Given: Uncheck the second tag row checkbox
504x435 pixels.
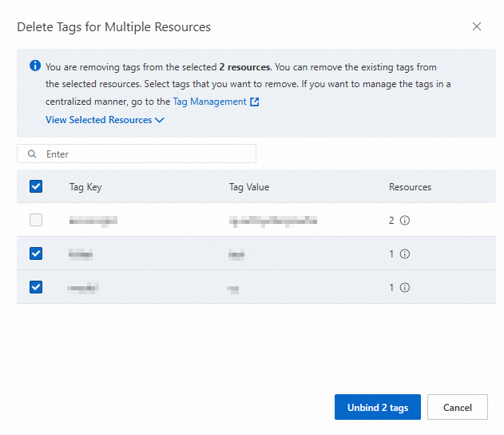Looking at the screenshot, I should coord(36,253).
